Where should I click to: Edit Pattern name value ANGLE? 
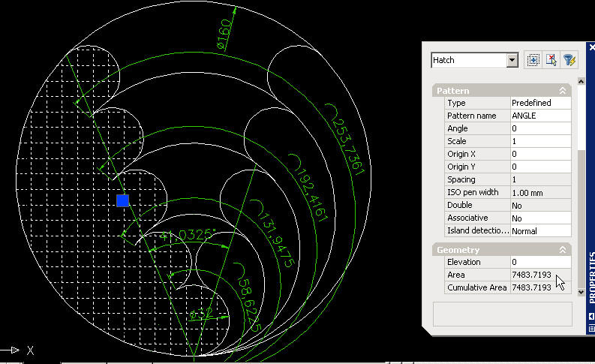click(540, 116)
